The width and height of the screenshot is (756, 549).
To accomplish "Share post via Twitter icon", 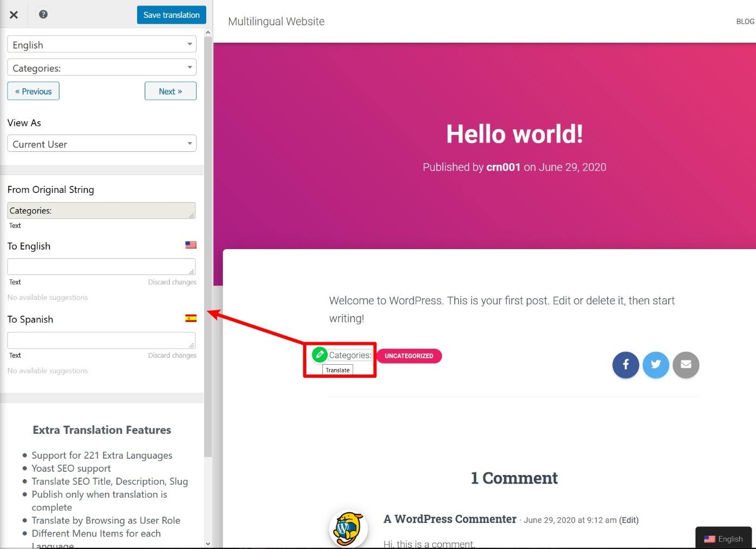I will tap(656, 365).
